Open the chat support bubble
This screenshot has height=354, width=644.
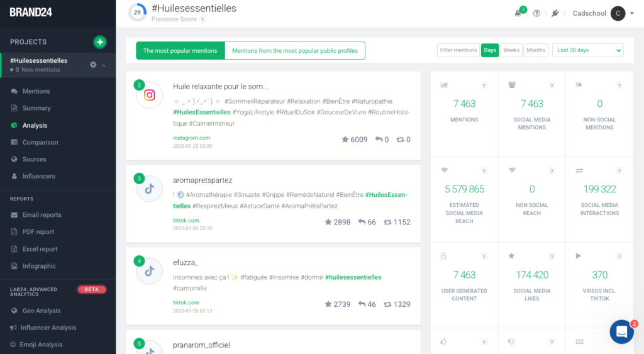pyautogui.click(x=622, y=331)
